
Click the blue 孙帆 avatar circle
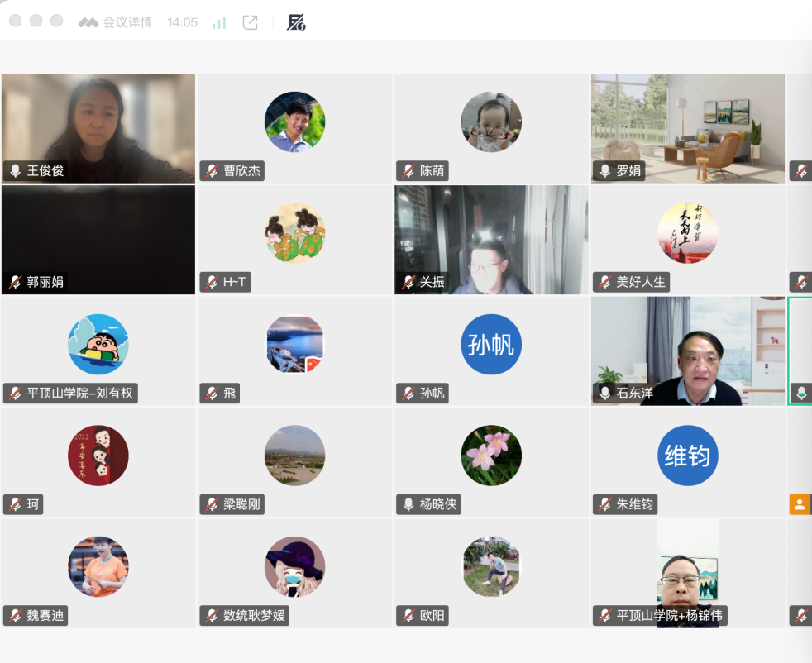click(x=491, y=344)
